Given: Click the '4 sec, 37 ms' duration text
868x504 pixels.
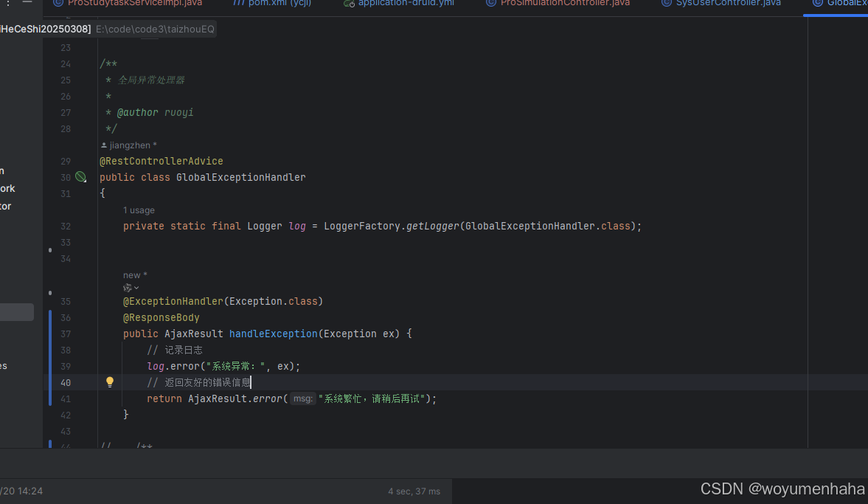Looking at the screenshot, I should [x=414, y=491].
